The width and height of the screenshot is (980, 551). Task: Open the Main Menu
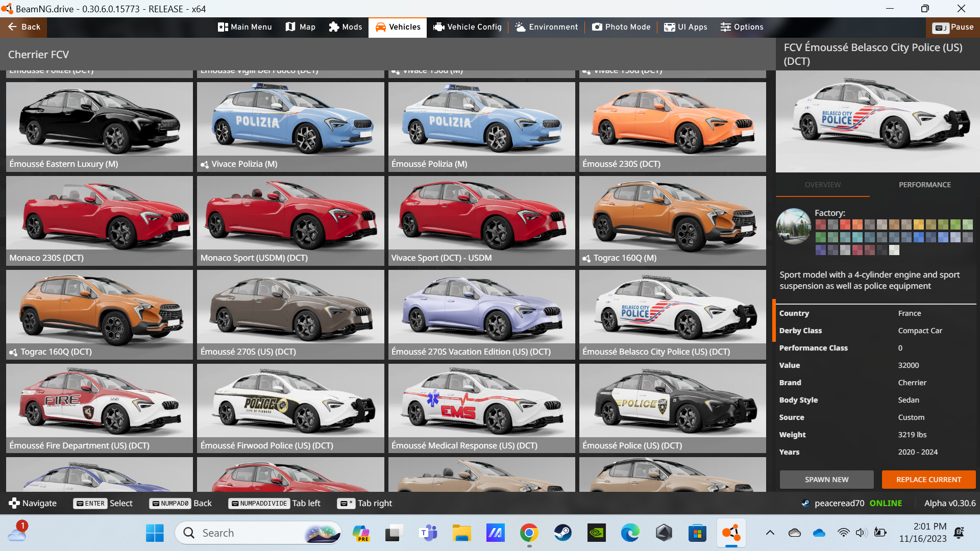click(245, 27)
